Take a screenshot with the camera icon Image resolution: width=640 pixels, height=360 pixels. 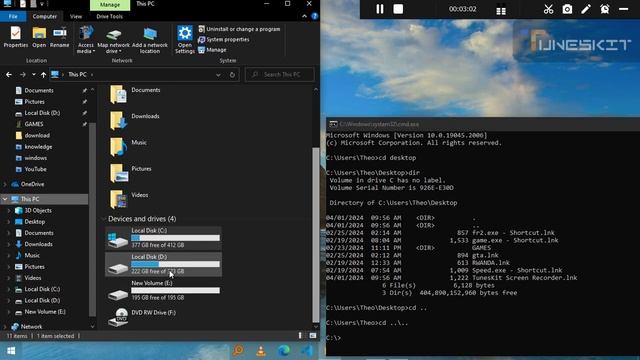pyautogui.click(x=567, y=9)
